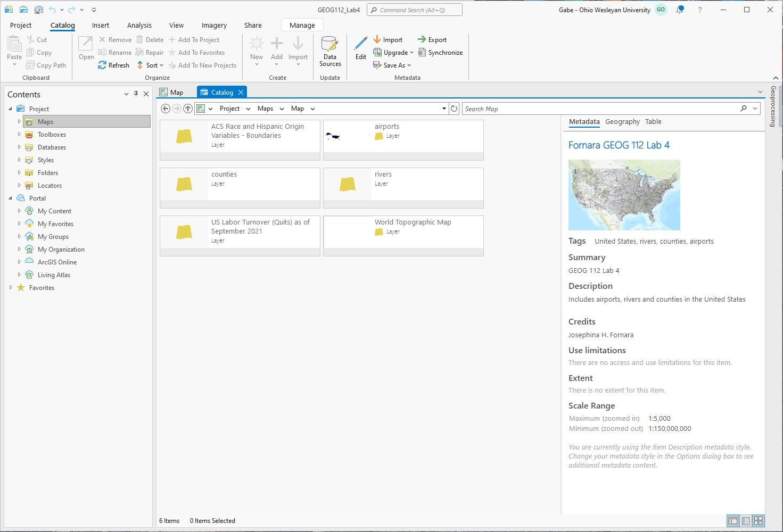This screenshot has height=532, width=783.
Task: Switch catalog items to thumbnail grid view
Action: coord(758,521)
